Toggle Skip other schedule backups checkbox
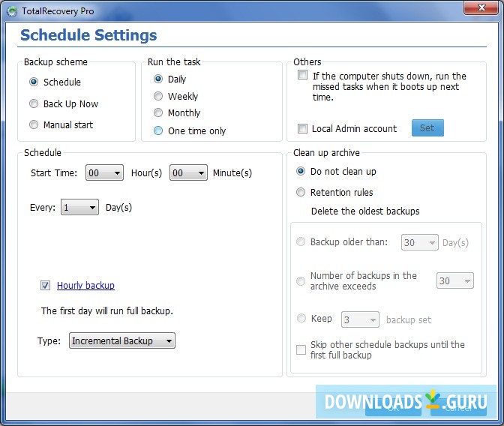Image resolution: width=504 pixels, height=426 pixels. [301, 349]
